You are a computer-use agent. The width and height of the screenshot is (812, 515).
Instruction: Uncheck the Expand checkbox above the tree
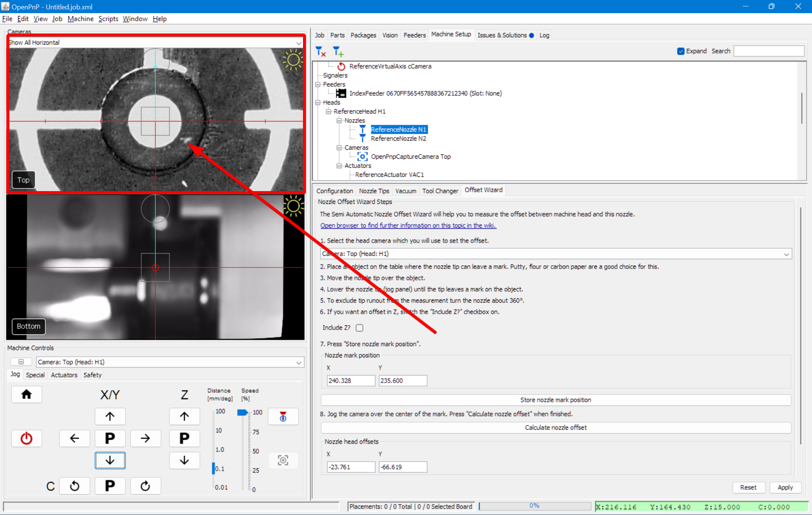[x=681, y=51]
